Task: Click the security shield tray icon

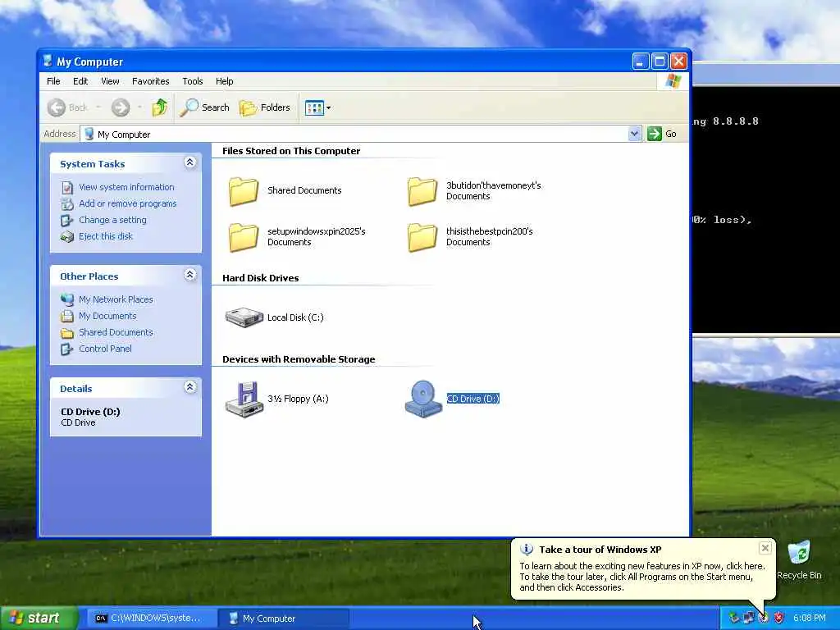Action: click(x=779, y=619)
